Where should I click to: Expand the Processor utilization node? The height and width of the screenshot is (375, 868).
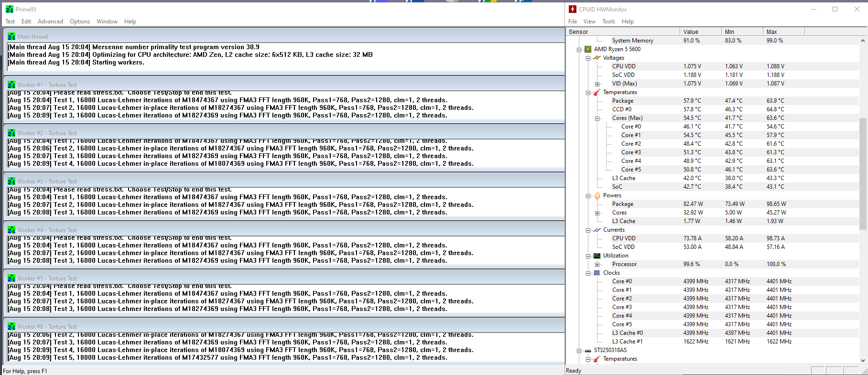pos(597,264)
